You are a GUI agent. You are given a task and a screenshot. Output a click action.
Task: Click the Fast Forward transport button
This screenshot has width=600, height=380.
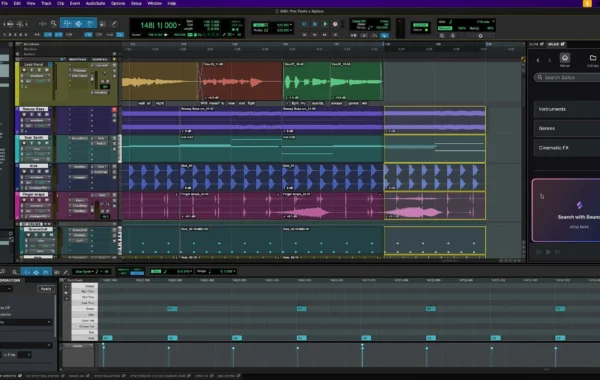[325, 34]
